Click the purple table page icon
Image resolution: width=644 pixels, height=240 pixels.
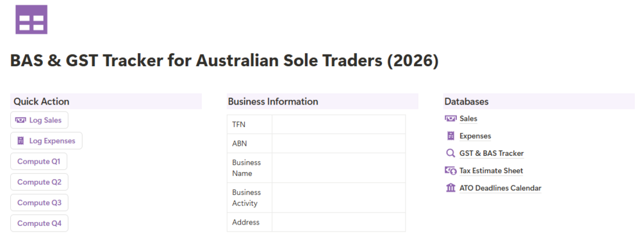(x=31, y=19)
